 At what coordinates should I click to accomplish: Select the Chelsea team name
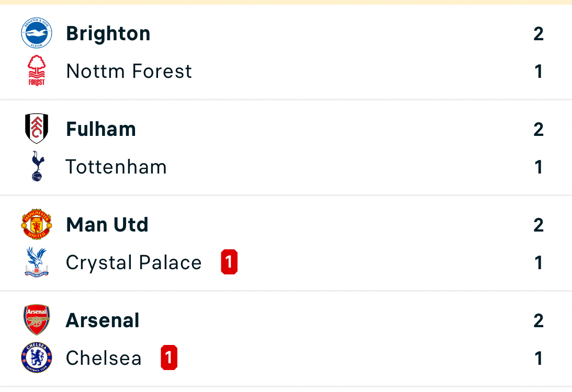pos(104,359)
